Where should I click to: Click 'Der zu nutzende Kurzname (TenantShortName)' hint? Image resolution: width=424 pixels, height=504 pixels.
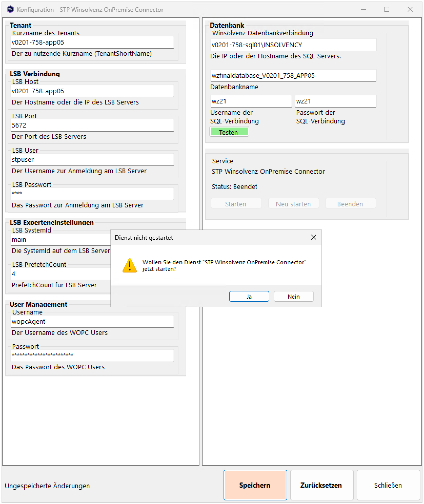[x=82, y=54]
